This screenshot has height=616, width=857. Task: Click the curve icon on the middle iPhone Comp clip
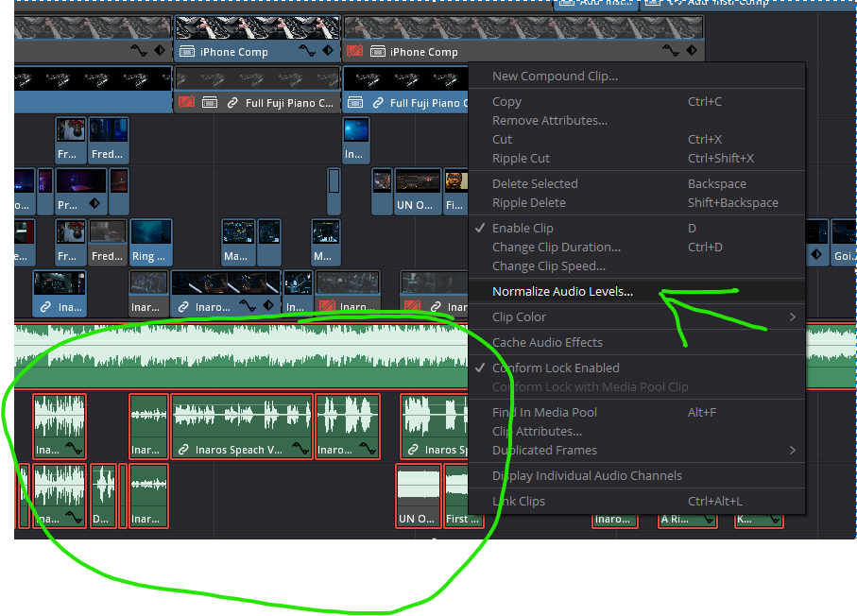307,51
